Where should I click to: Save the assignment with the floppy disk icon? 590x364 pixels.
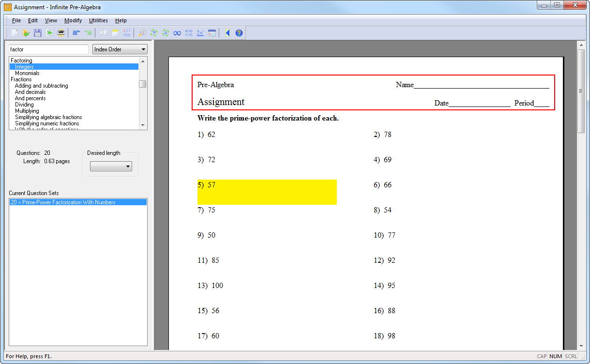coord(37,33)
